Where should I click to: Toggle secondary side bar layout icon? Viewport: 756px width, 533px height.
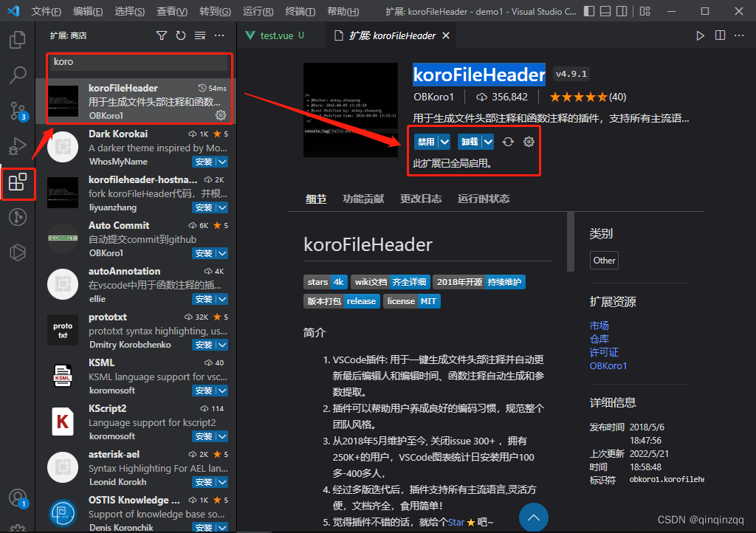pos(622,11)
